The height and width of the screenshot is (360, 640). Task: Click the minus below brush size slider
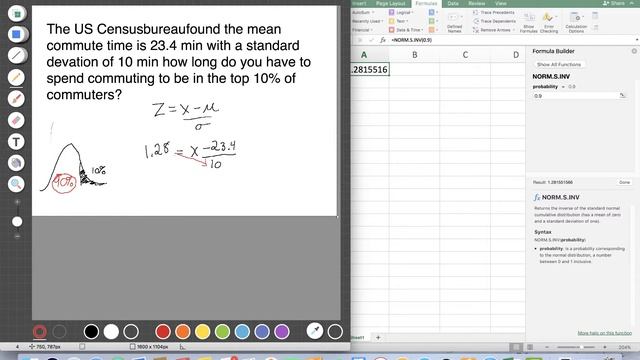click(17, 236)
